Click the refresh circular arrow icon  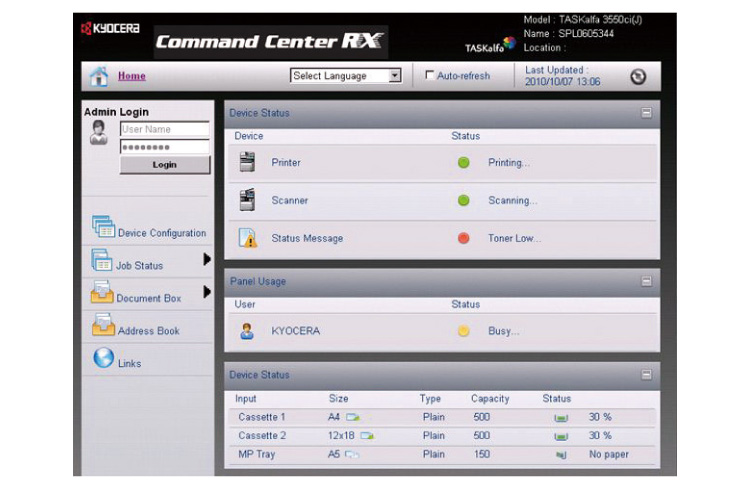(x=638, y=77)
